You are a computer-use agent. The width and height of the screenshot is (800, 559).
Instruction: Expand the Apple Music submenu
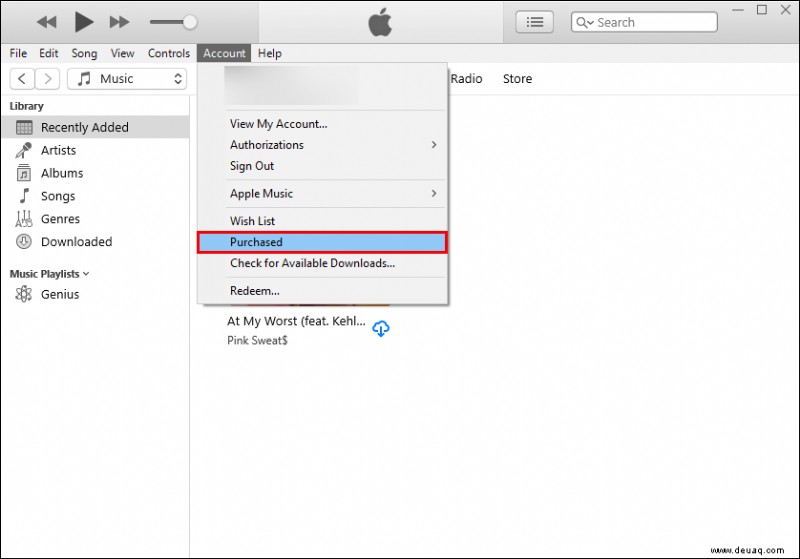pos(322,193)
